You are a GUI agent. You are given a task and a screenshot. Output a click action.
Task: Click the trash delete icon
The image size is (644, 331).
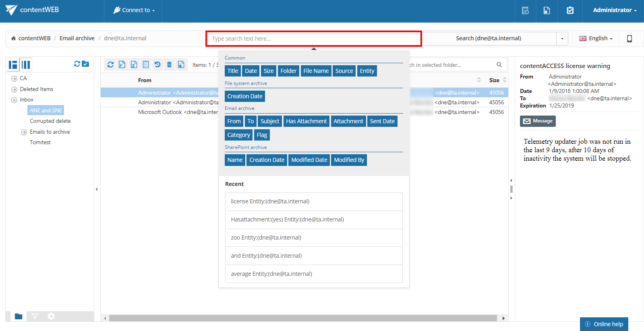(169, 64)
